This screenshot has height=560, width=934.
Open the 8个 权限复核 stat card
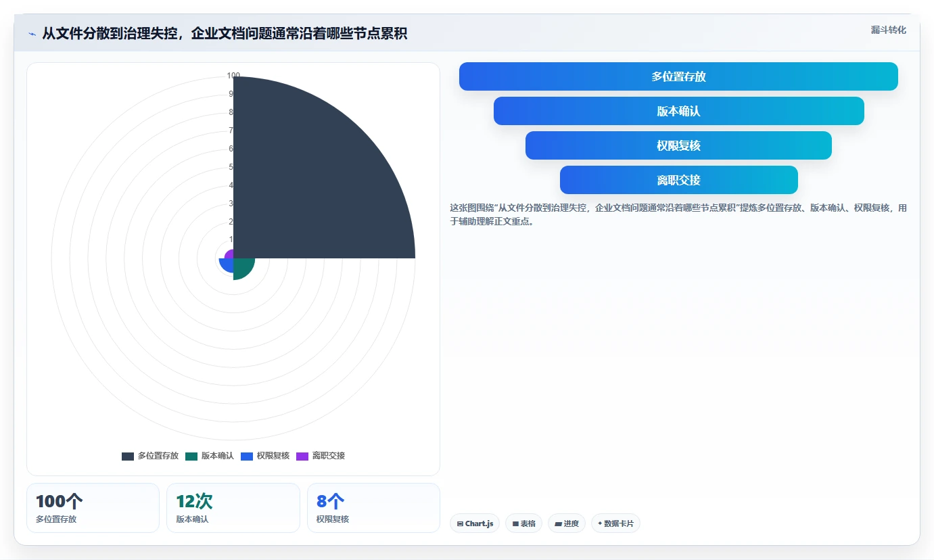pos(373,508)
